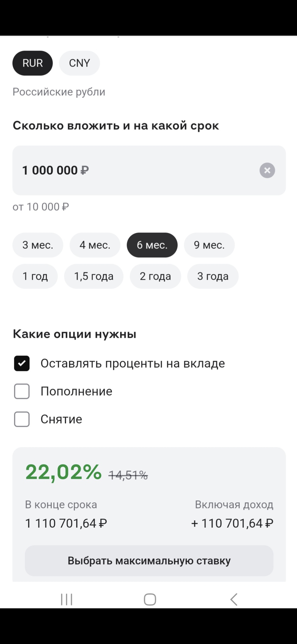Viewport: 297px width, 644px height.
Task: Edit the 1 000 000 ₽ amount field
Action: click(132, 170)
